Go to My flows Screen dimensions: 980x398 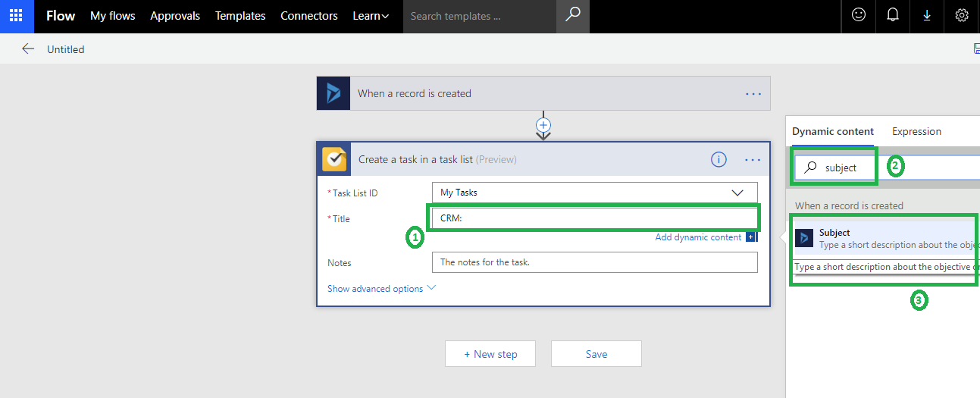pos(112,15)
